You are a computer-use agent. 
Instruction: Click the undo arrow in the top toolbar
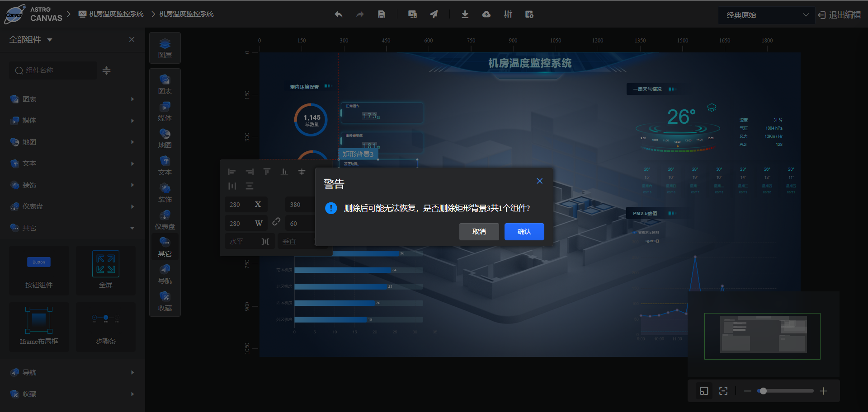click(x=338, y=14)
